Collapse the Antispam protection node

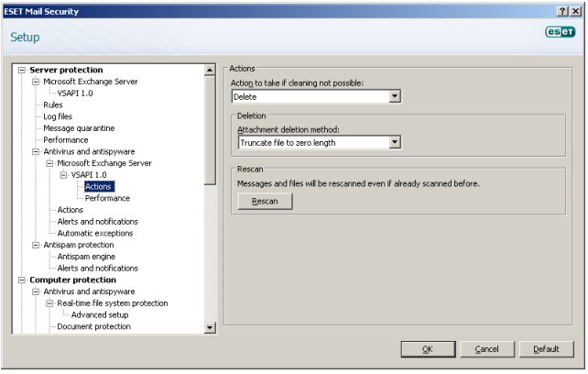[x=36, y=245]
